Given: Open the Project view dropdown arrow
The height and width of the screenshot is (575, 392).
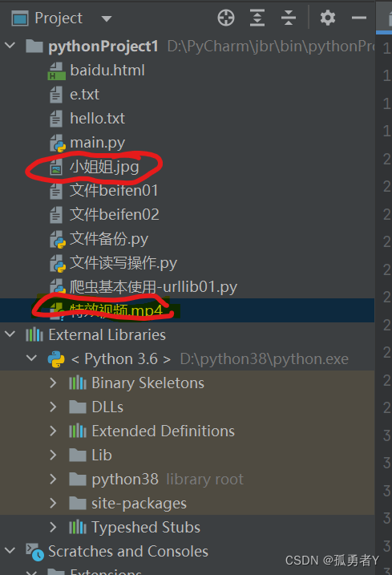Looking at the screenshot, I should click(107, 18).
